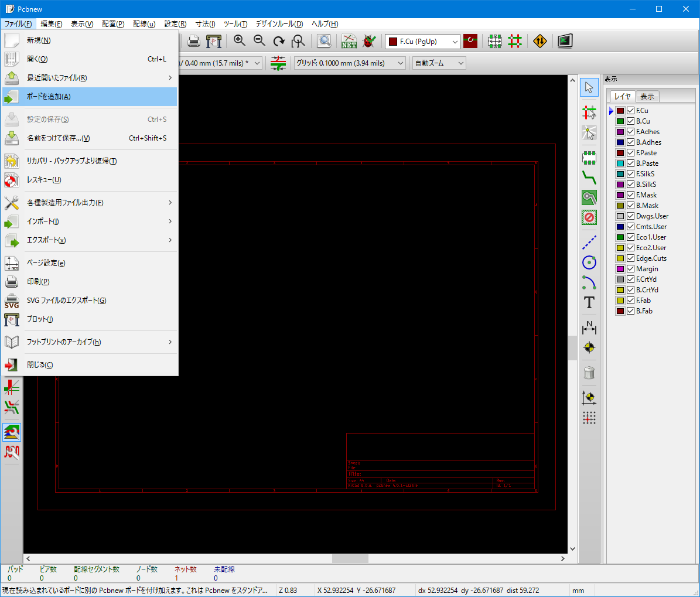
Task: Choose レスキュー(U) menu entry
Action: coord(89,180)
